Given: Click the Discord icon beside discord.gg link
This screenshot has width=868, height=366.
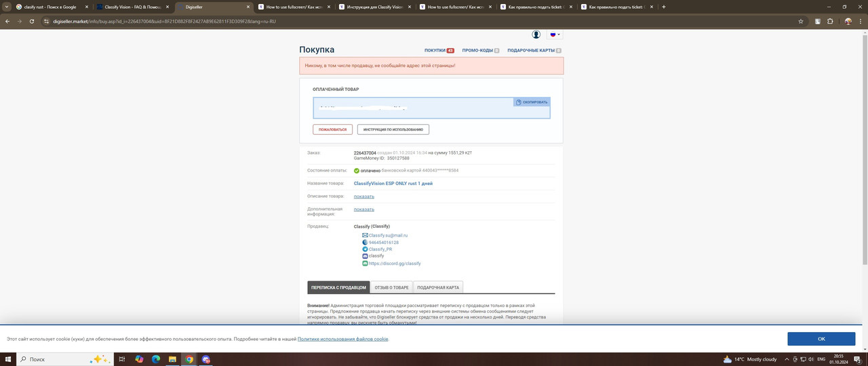Looking at the screenshot, I should (x=365, y=264).
